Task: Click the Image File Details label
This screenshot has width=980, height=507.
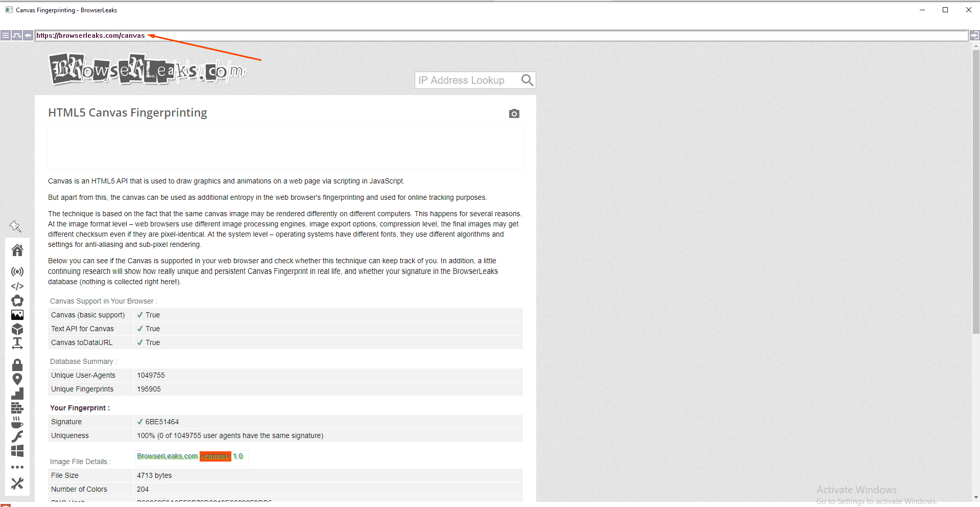Action: (x=80, y=462)
